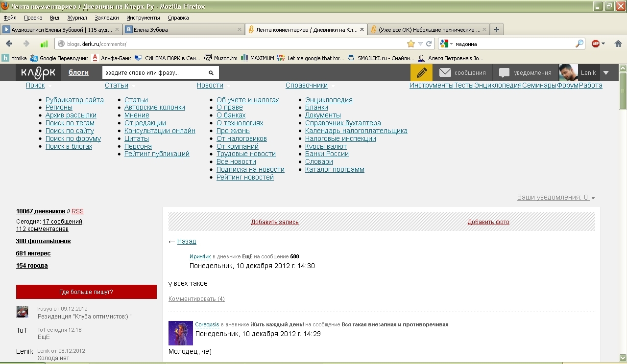The width and height of the screenshot is (627, 364).
Task: Click the browser back arrow button
Action: point(9,44)
